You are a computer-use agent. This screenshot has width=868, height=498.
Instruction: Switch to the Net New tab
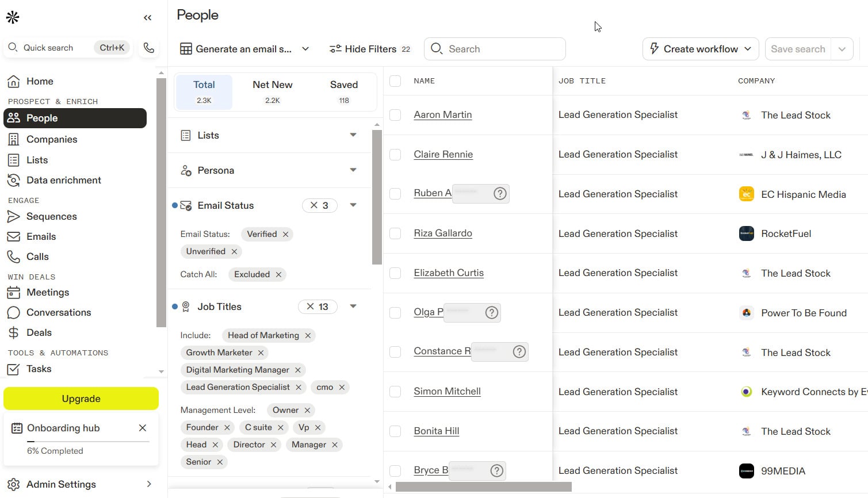coord(273,92)
